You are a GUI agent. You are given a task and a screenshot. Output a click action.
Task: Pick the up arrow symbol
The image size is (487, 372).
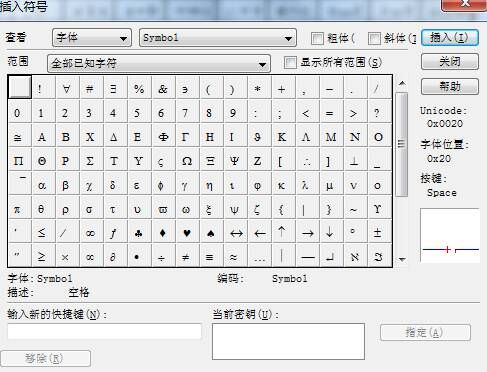click(282, 233)
